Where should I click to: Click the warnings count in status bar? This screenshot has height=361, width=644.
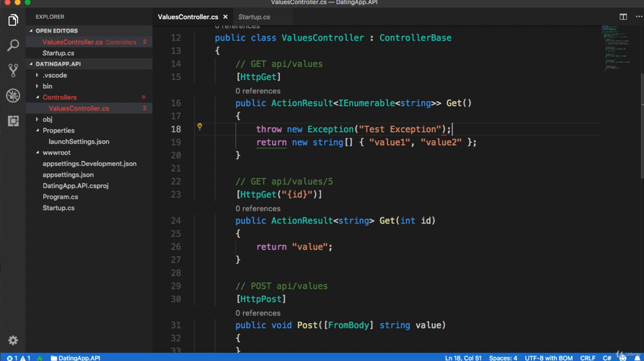click(26, 358)
